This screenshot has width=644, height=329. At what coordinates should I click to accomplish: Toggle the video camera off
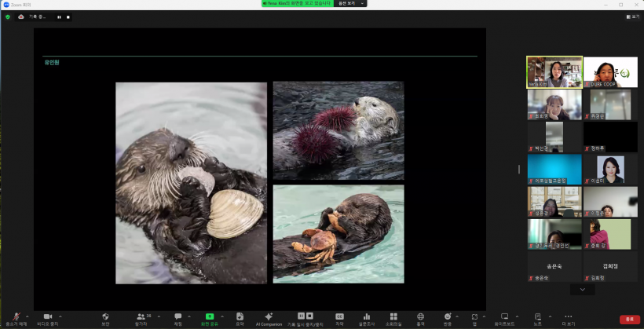pos(47,316)
